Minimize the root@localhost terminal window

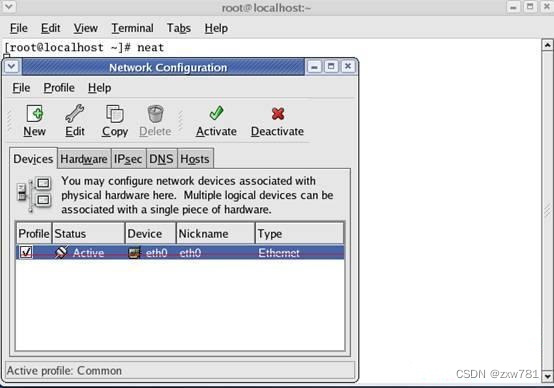point(513,7)
